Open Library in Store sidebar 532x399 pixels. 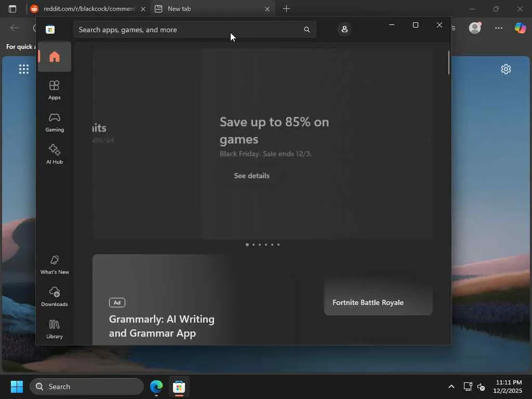[x=54, y=329]
